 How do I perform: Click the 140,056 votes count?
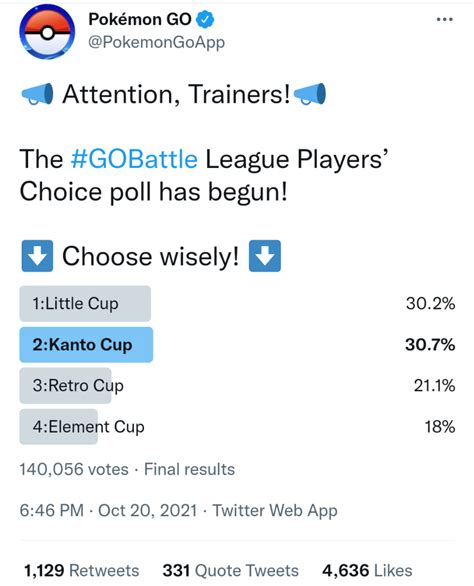pyautogui.click(x=74, y=469)
